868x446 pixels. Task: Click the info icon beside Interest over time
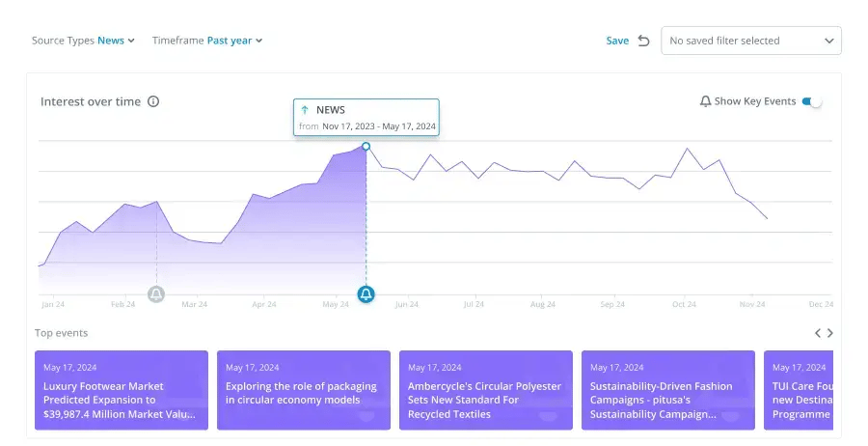[x=153, y=101]
